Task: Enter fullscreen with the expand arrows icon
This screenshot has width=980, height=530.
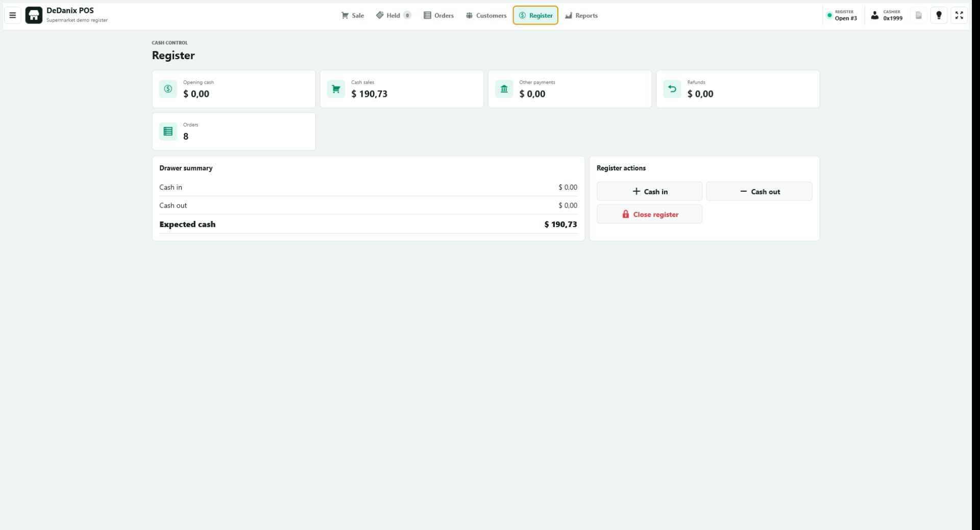Action: click(959, 15)
